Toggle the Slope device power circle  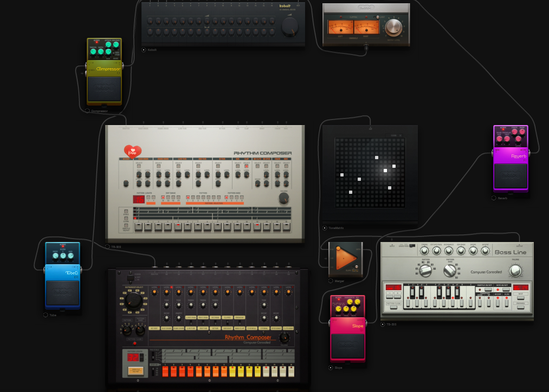(331, 368)
